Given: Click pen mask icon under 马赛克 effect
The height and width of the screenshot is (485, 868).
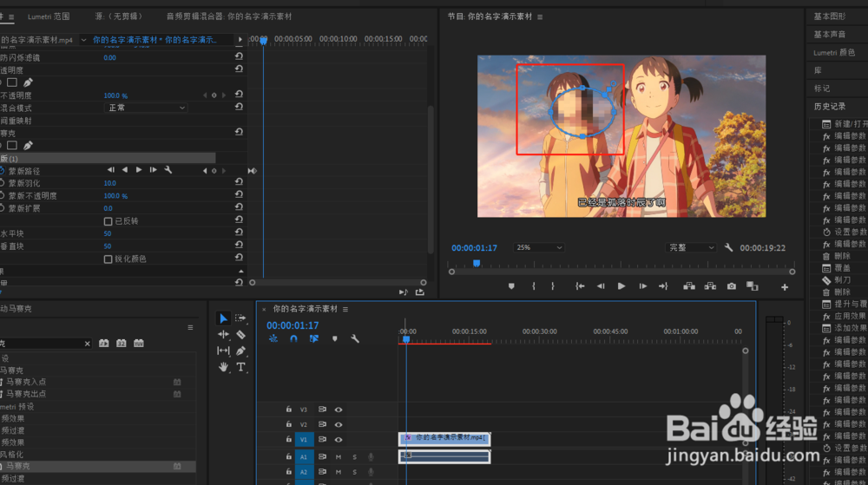Looking at the screenshot, I should (28, 146).
